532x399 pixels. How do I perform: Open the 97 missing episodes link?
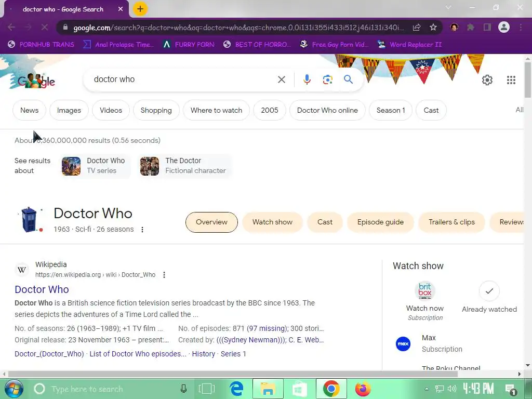click(268, 328)
